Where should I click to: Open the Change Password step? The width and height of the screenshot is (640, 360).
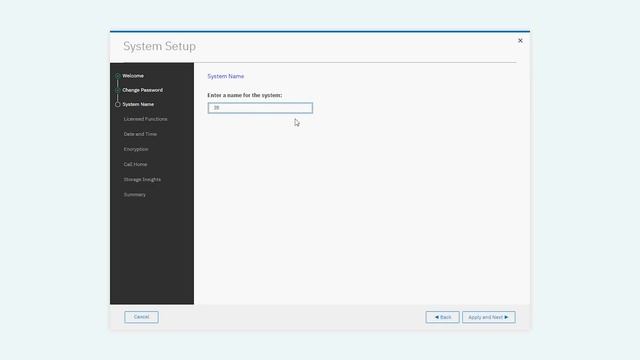[142, 90]
